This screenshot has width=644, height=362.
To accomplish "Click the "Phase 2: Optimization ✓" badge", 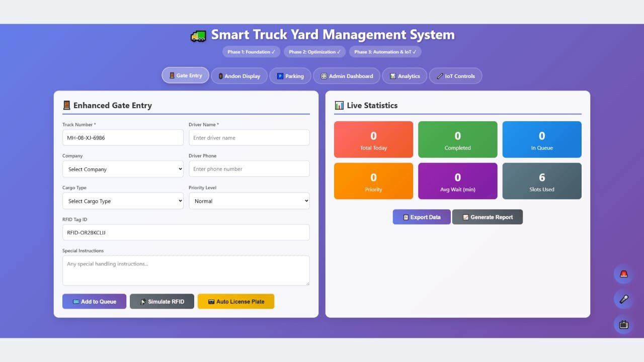I will pyautogui.click(x=315, y=52).
